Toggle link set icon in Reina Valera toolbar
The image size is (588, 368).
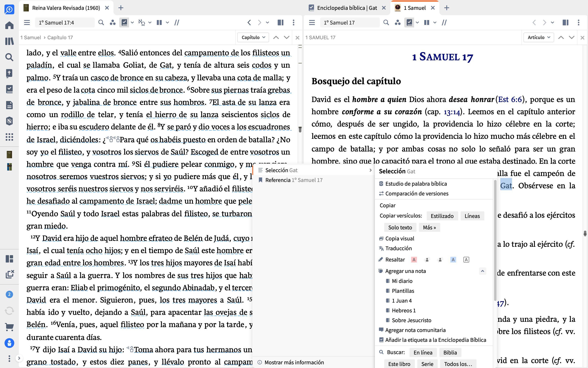click(x=141, y=23)
